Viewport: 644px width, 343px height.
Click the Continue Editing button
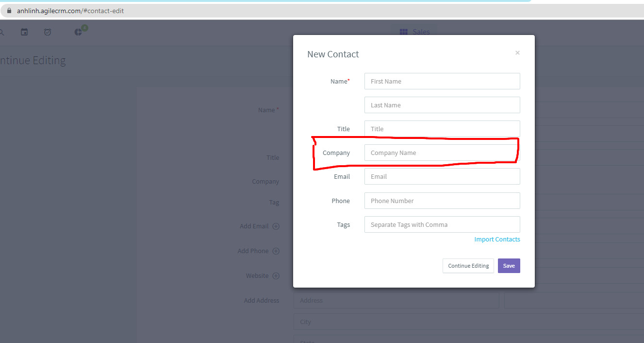coord(468,266)
